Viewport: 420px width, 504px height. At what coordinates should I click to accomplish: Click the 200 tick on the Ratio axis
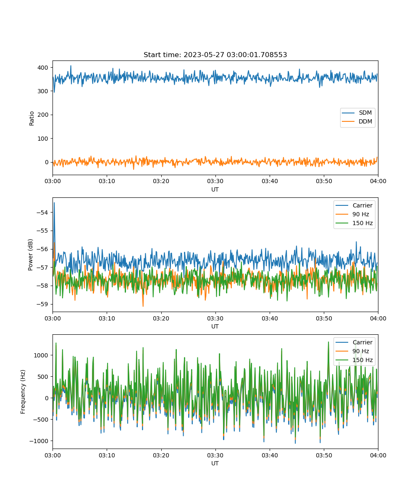tap(44, 115)
